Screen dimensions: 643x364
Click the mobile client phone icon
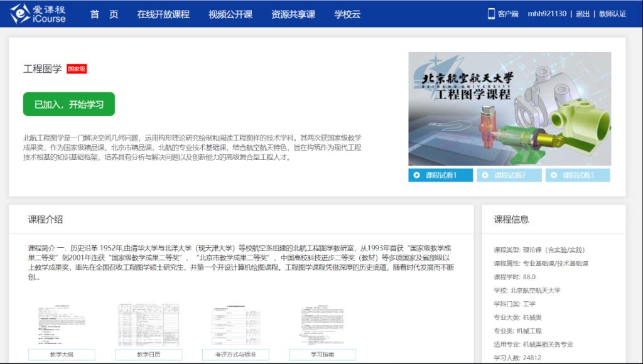click(x=491, y=14)
